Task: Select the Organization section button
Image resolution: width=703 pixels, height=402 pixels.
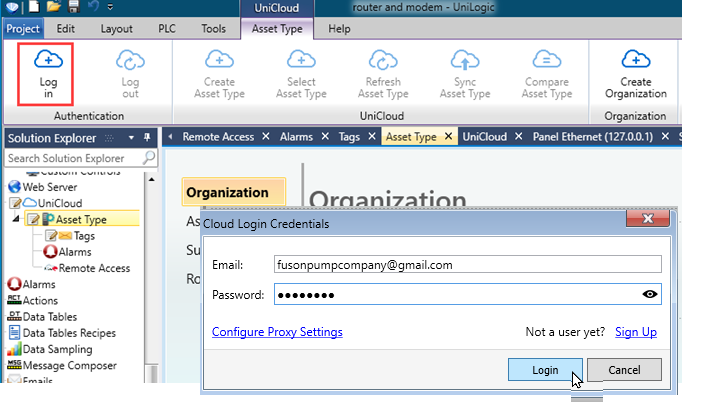Action: (234, 192)
